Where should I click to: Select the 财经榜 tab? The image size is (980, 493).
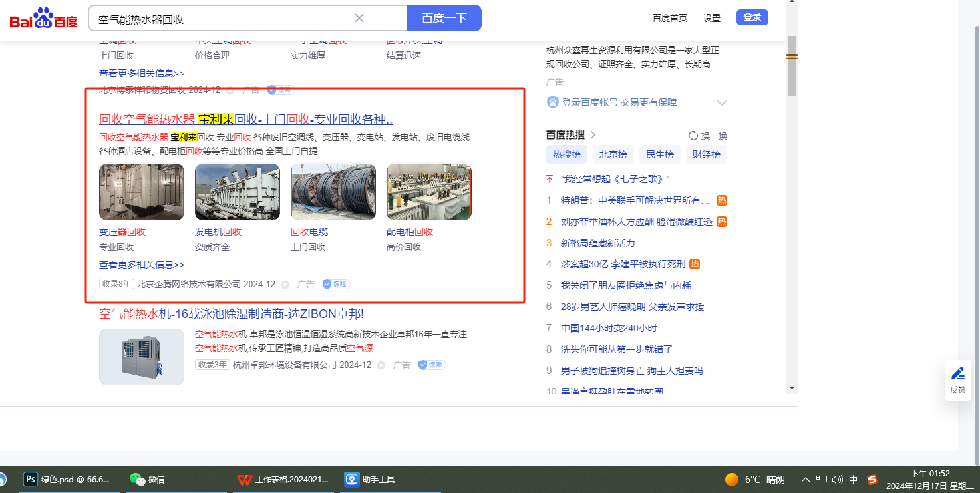pos(706,154)
